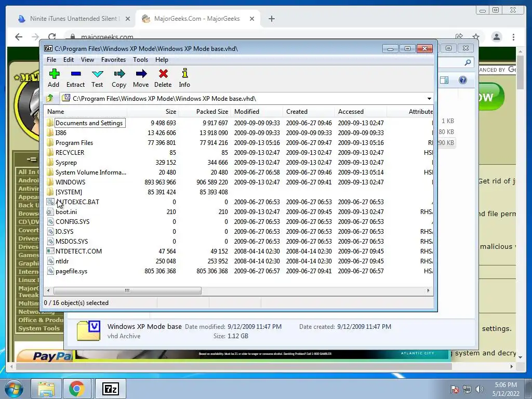This screenshot has height=399, width=532.
Task: Expand the 7-Zip address path dropdown
Action: click(429, 98)
